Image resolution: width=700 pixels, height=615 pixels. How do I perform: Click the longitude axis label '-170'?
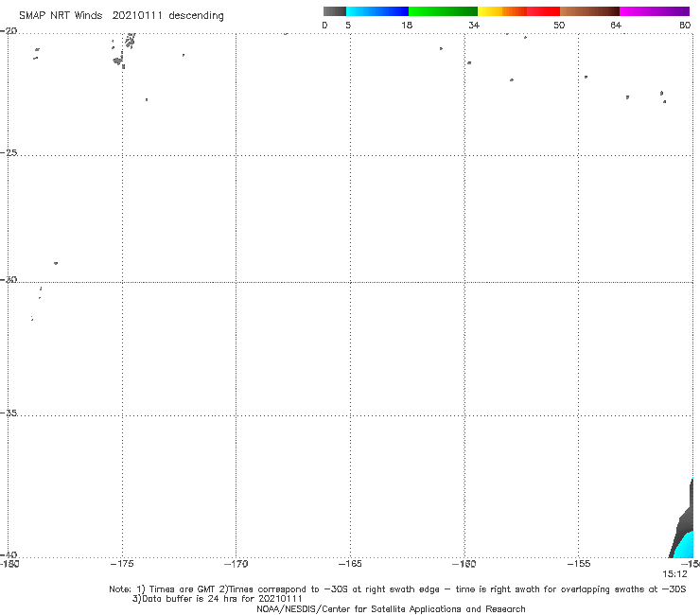point(236,564)
